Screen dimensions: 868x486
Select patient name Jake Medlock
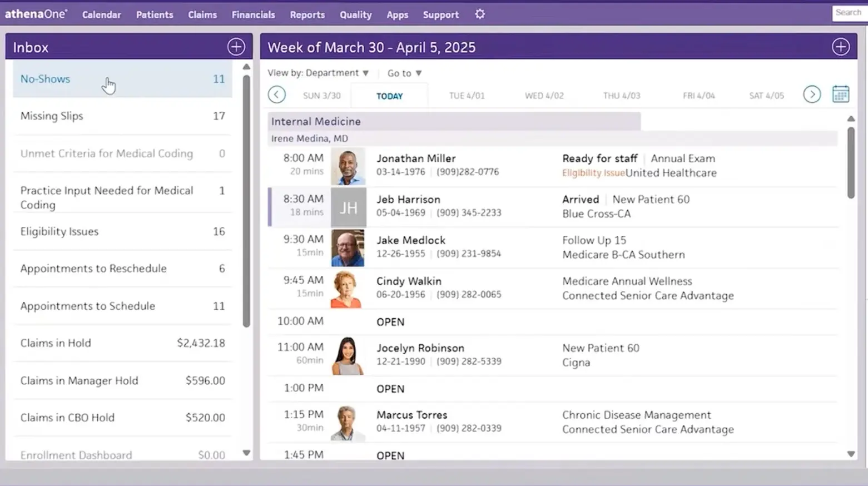(411, 240)
